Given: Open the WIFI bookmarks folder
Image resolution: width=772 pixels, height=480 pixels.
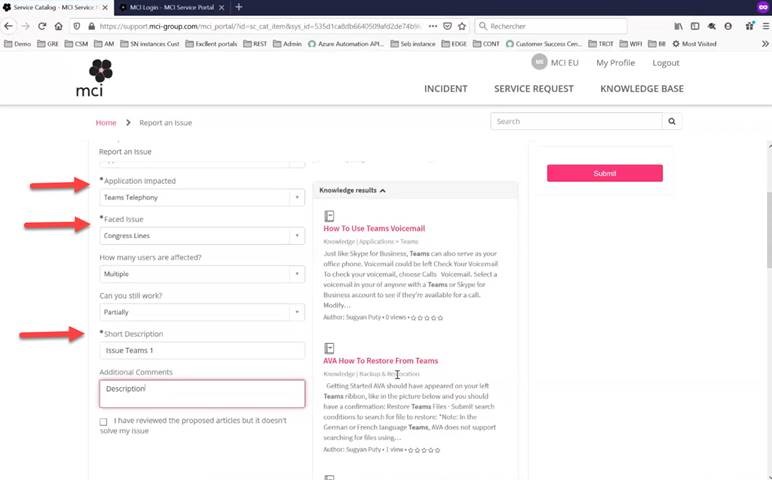Looking at the screenshot, I should (x=631, y=44).
